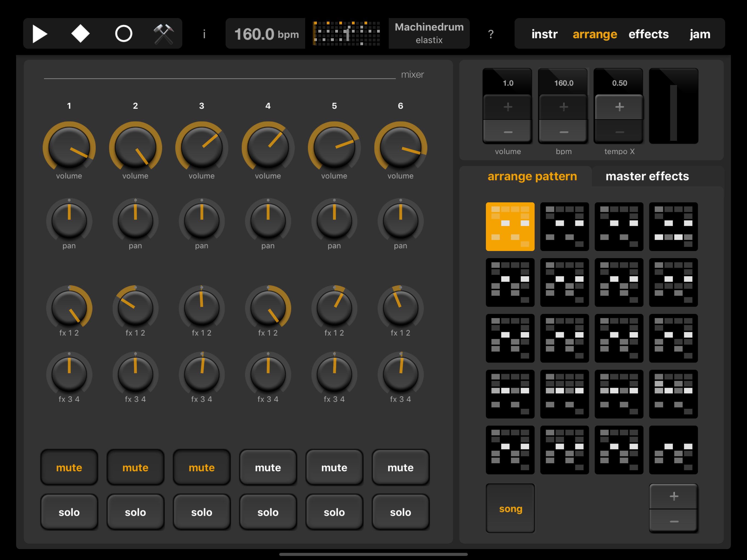Click the info 'i' icon
This screenshot has height=560, width=747.
[204, 34]
